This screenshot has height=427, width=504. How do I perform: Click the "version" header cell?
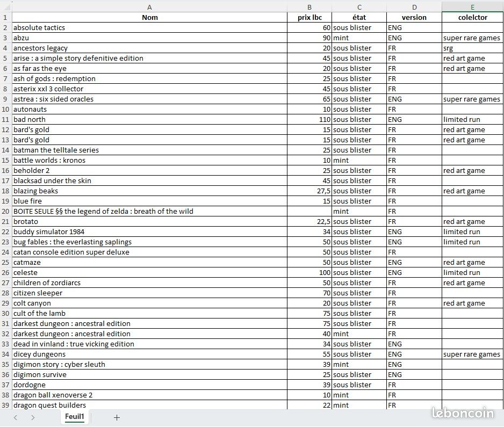pyautogui.click(x=414, y=17)
